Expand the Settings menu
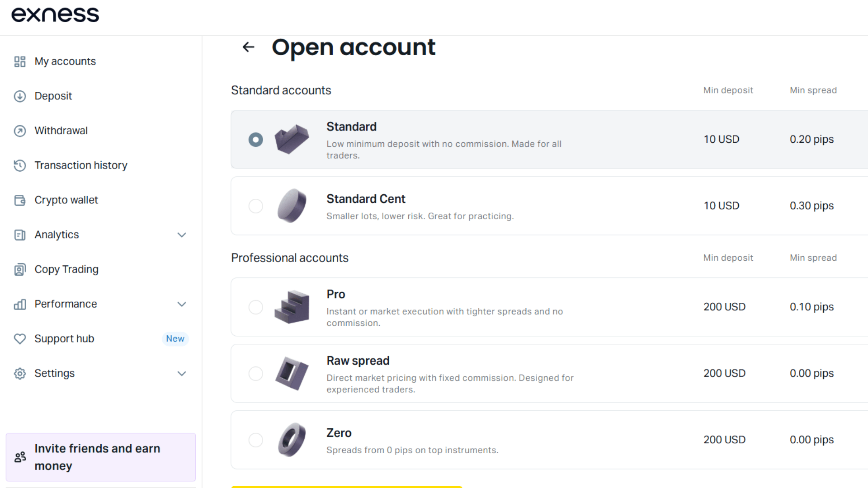This screenshot has height=488, width=868. click(182, 374)
